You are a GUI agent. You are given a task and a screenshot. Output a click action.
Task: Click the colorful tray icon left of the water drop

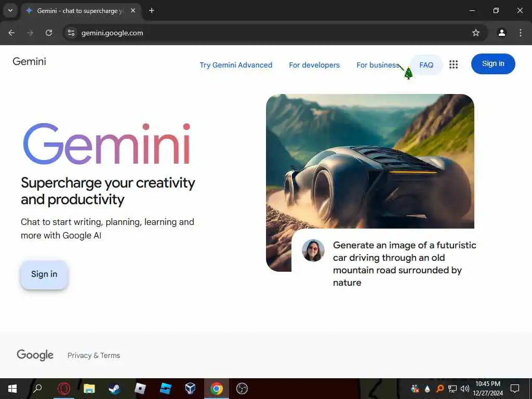coord(415,389)
